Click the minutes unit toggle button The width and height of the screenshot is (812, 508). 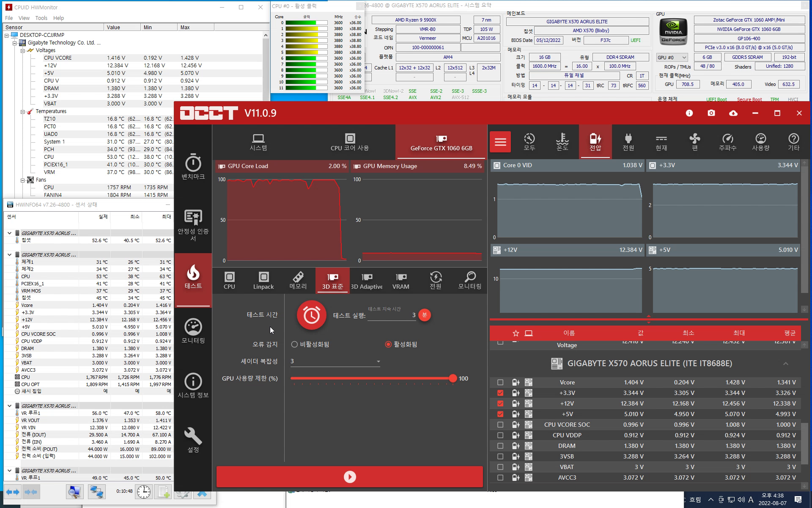(x=425, y=315)
